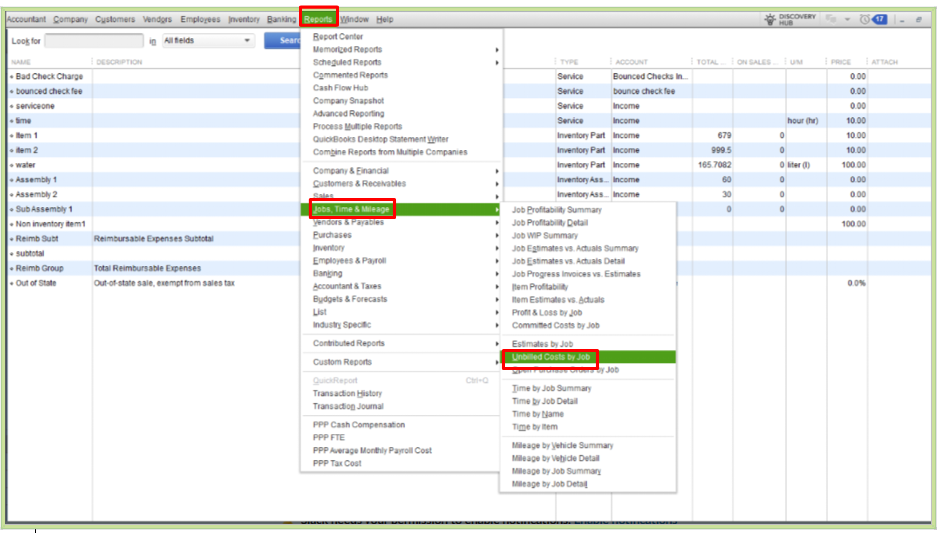940x533 pixels.
Task: Open the Accountant menu
Action: click(x=26, y=20)
